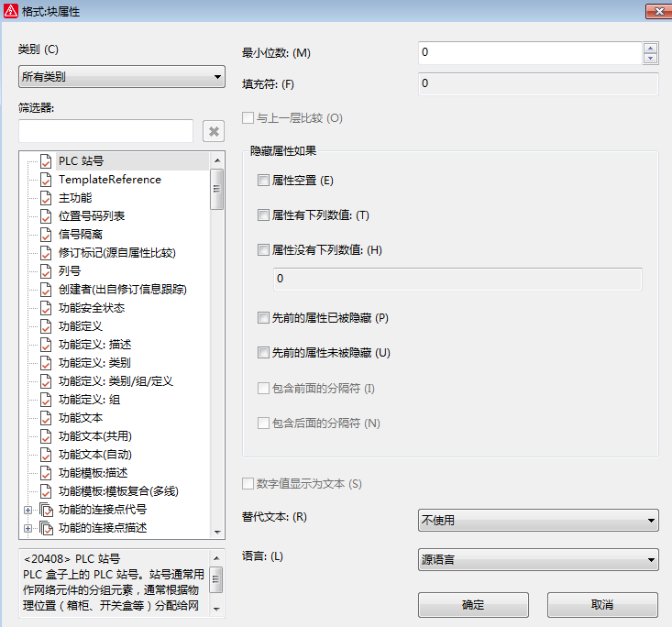Check the 先前的属性已被隐藏 option
This screenshot has height=627, width=672.
(x=264, y=318)
